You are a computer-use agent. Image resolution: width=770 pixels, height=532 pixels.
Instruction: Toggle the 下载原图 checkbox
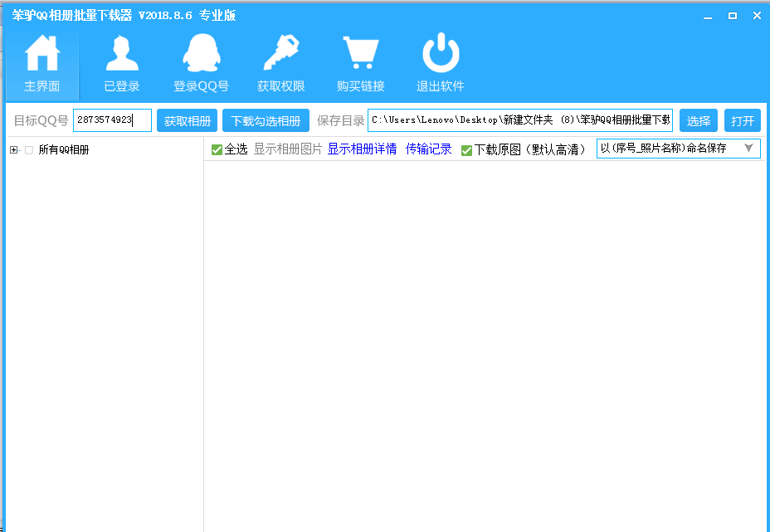coord(466,150)
